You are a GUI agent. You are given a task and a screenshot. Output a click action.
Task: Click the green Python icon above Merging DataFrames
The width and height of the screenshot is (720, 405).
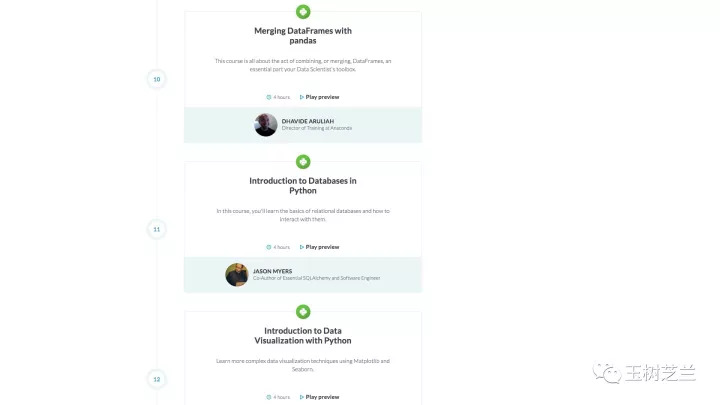[x=303, y=11]
